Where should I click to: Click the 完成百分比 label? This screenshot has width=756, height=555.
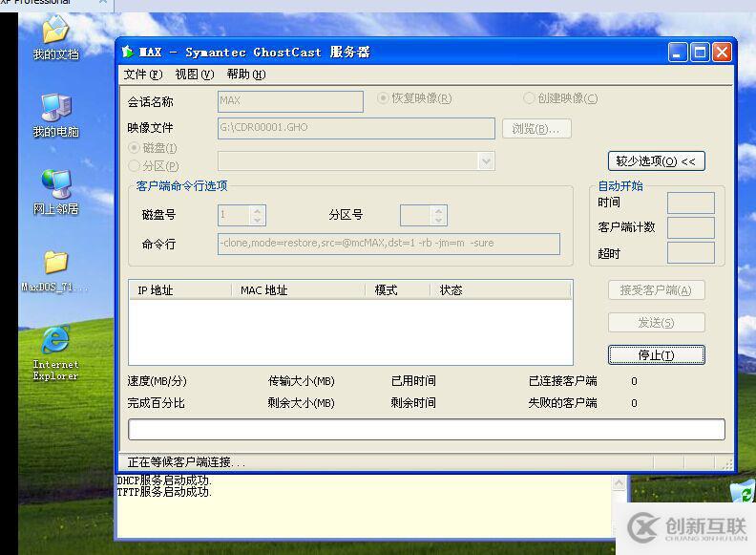click(156, 403)
